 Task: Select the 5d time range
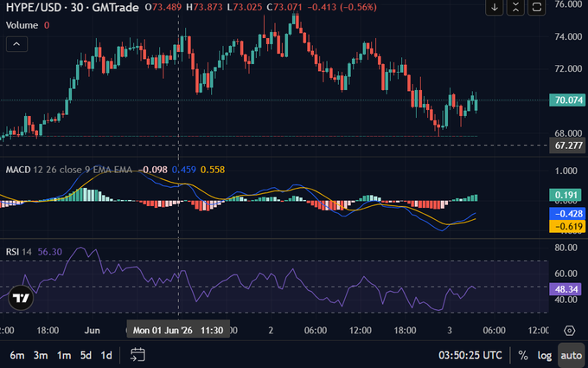(x=86, y=355)
